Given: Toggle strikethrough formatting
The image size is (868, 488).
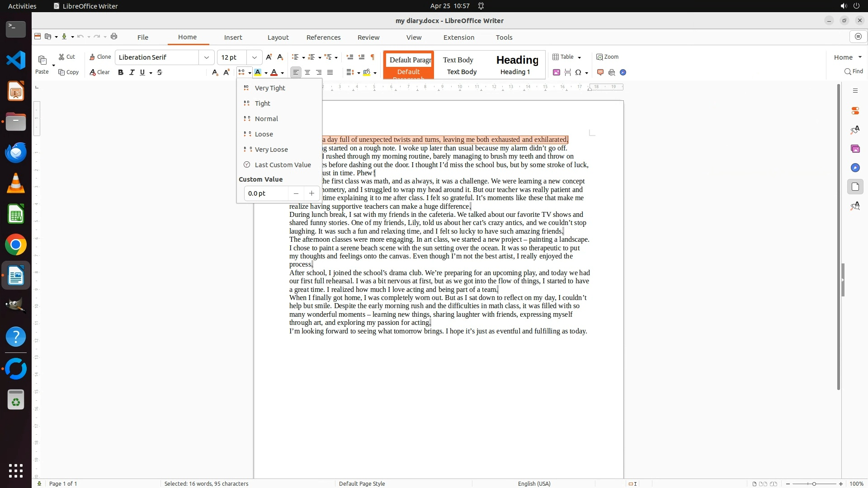Looking at the screenshot, I should coord(160,72).
